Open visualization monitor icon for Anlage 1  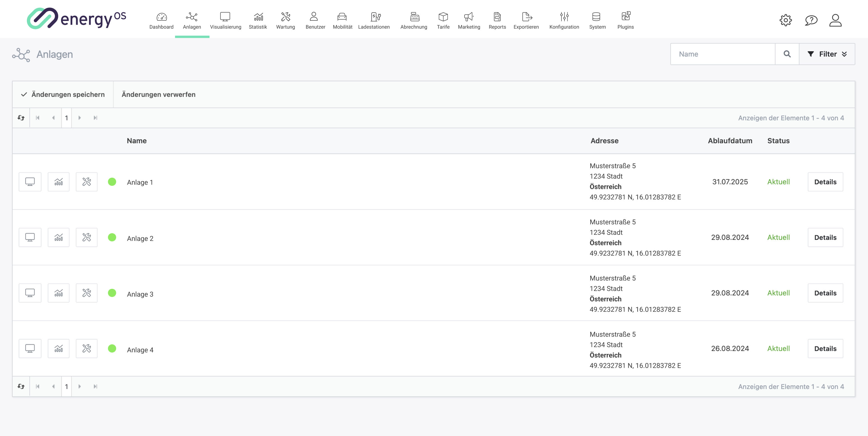pos(30,182)
